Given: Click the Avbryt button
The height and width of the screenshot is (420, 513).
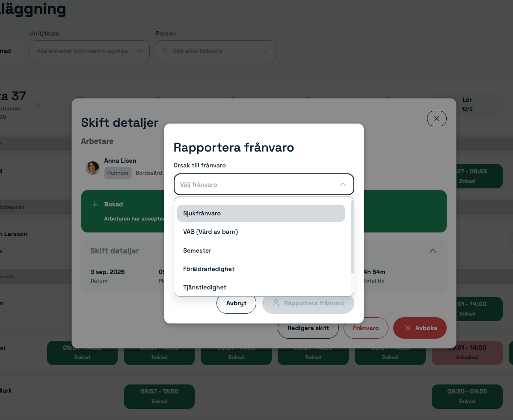Looking at the screenshot, I should [236, 303].
